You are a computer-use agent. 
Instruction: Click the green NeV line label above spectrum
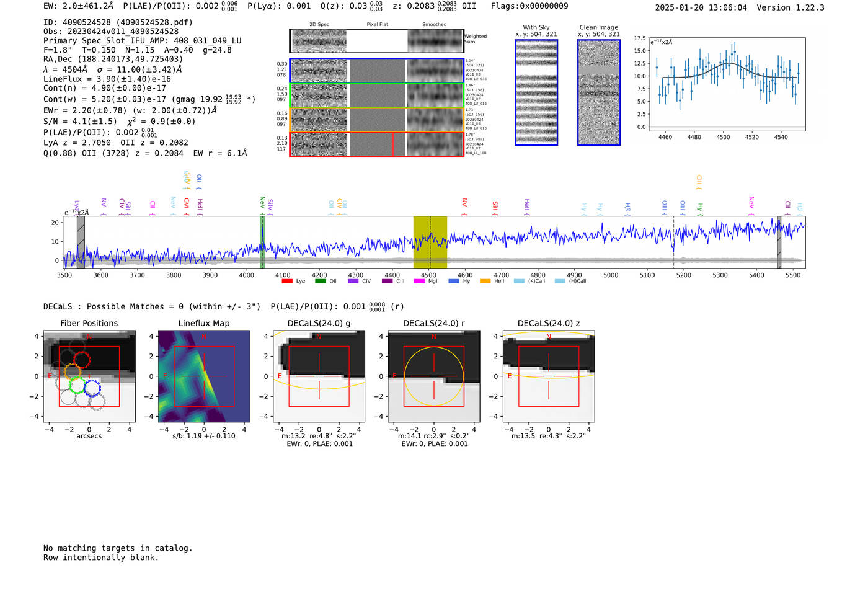point(262,202)
